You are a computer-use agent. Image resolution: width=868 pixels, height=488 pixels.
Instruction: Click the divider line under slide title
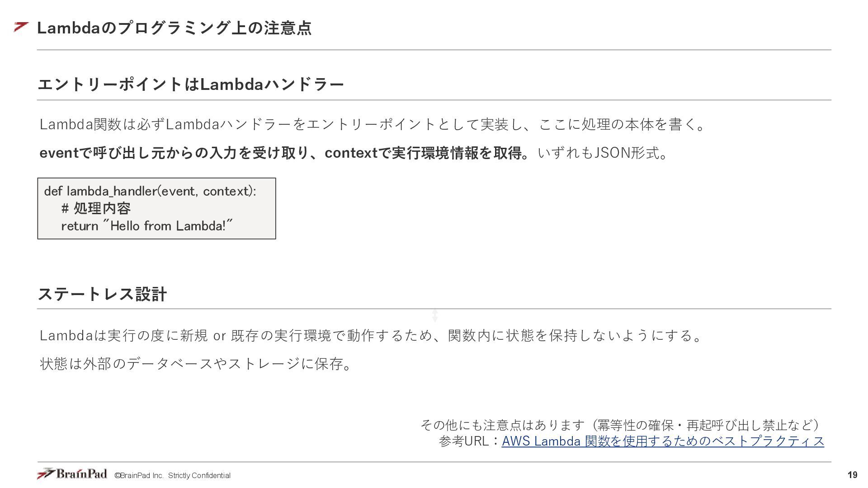point(434,50)
